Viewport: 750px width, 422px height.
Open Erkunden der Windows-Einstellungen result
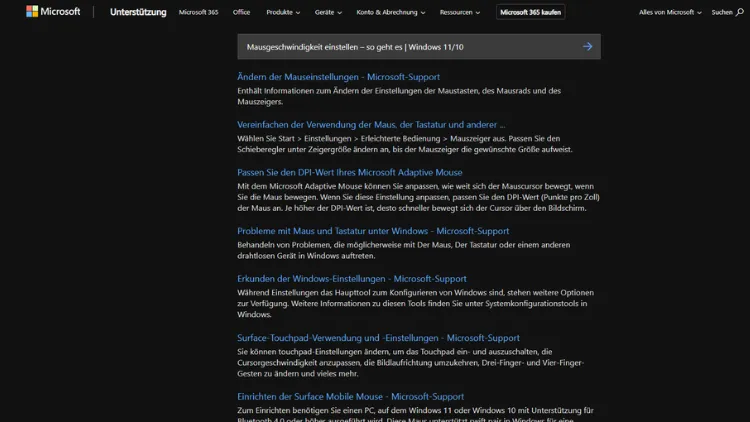(x=352, y=278)
